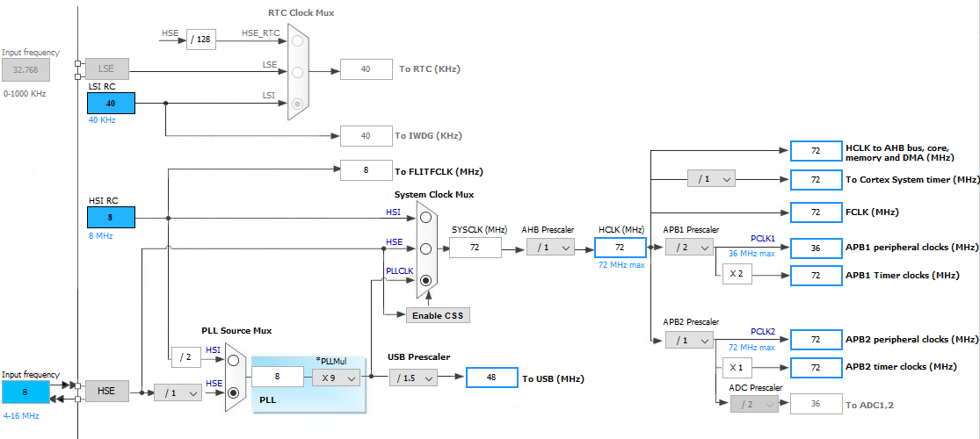Click the Enable CSS button

coord(438,315)
